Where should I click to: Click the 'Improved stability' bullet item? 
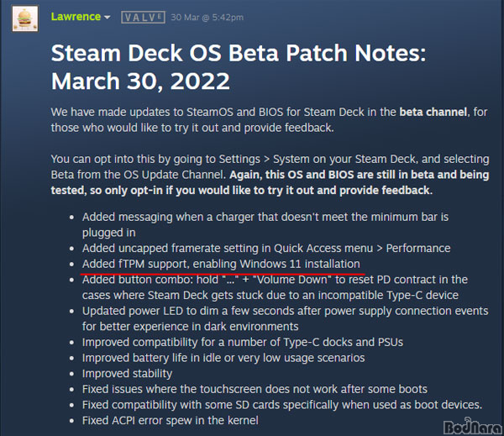click(x=128, y=374)
